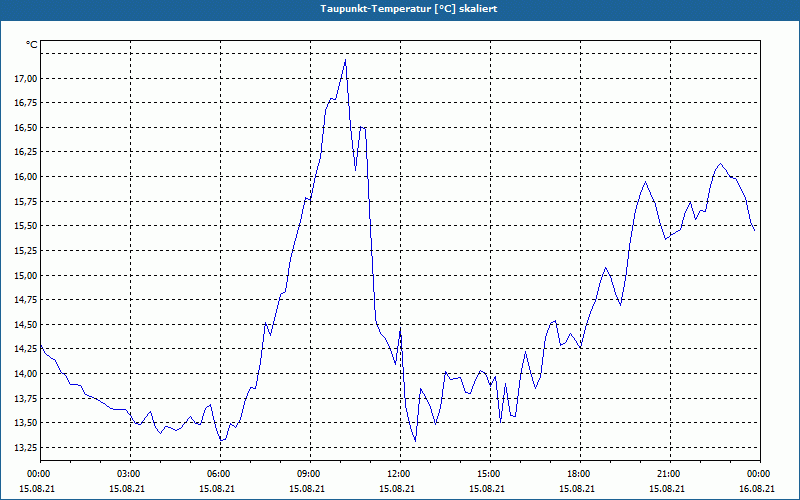Click the 14,25 y-axis value
The height and width of the screenshot is (500, 800).
click(26, 349)
